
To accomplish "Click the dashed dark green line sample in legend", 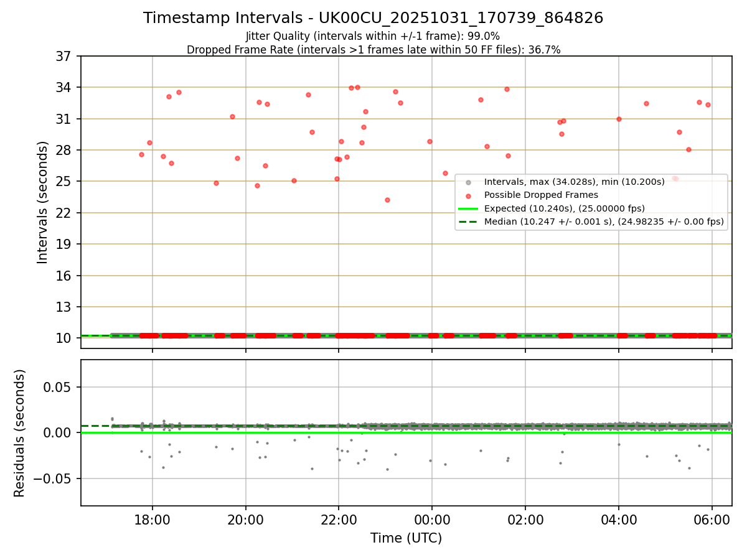I will point(468,222).
